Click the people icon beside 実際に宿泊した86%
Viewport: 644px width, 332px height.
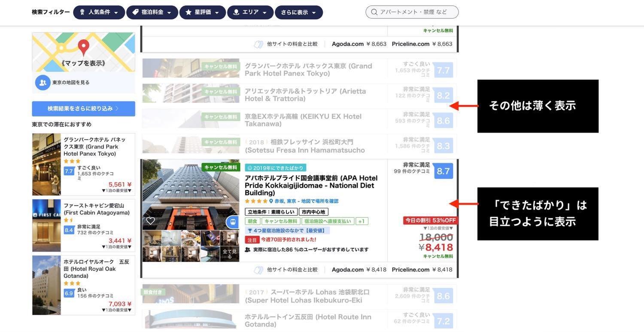[x=248, y=250]
